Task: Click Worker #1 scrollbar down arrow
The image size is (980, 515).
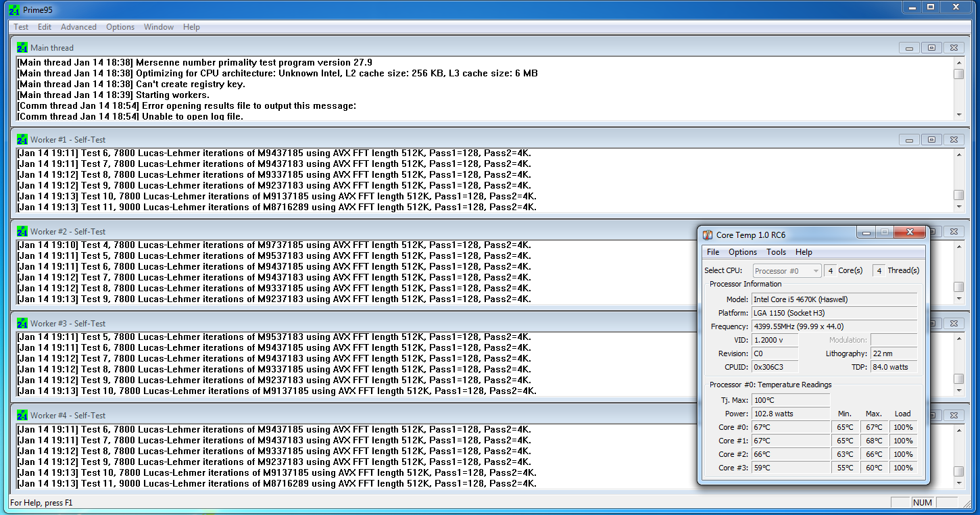Action: coord(958,206)
